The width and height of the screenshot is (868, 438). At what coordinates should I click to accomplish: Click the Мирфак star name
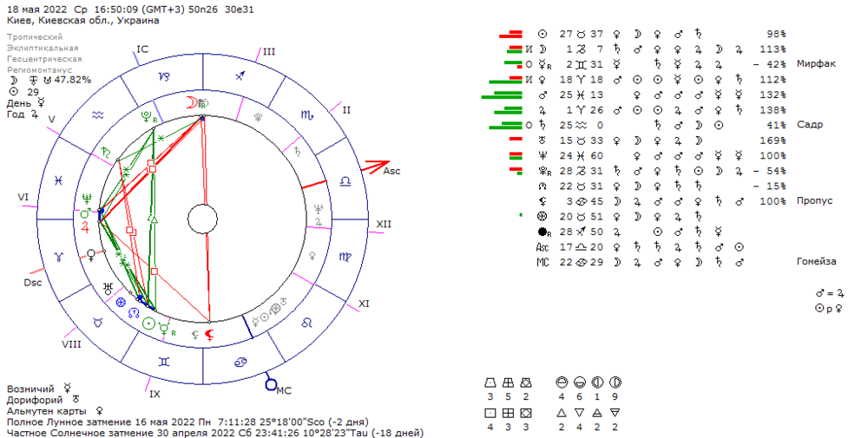point(816,63)
